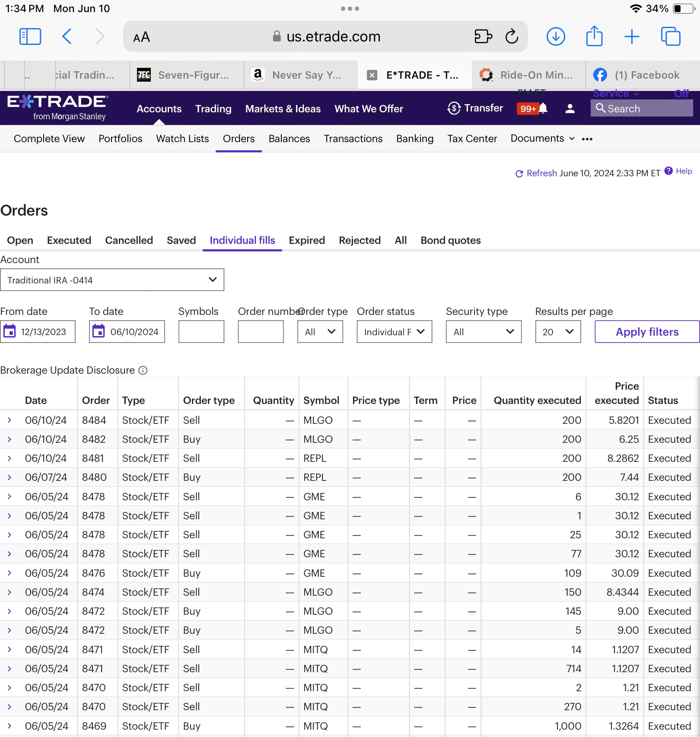Tap the Safari share icon
The height and width of the screenshot is (737, 700).
tap(594, 36)
